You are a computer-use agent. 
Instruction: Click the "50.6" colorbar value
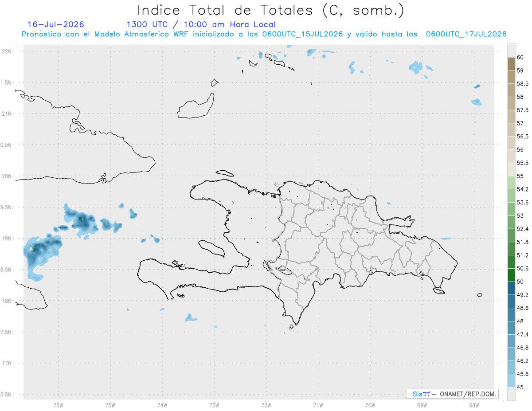523,269
